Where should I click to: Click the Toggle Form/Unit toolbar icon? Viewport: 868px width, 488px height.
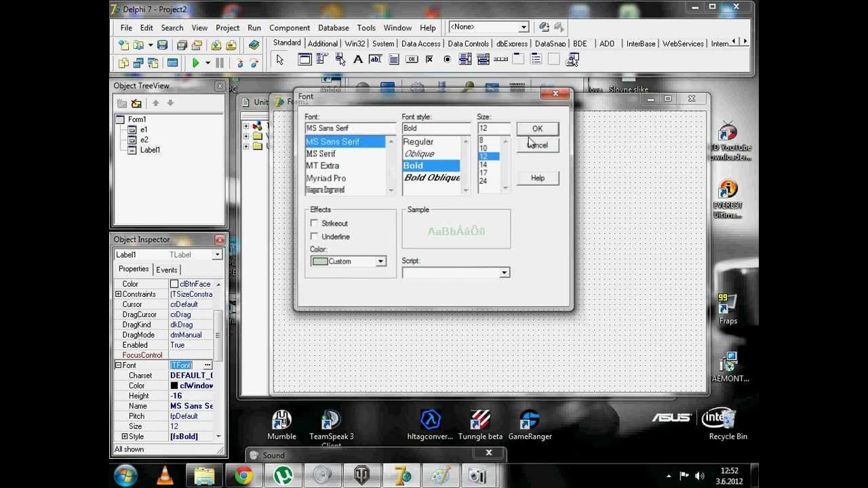[153, 63]
